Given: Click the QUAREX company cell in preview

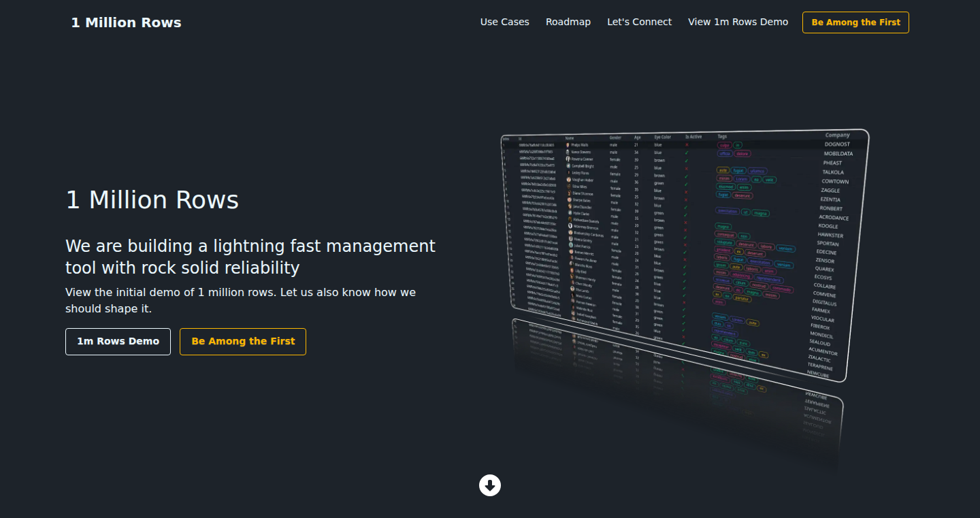Looking at the screenshot, I should click(x=824, y=269).
